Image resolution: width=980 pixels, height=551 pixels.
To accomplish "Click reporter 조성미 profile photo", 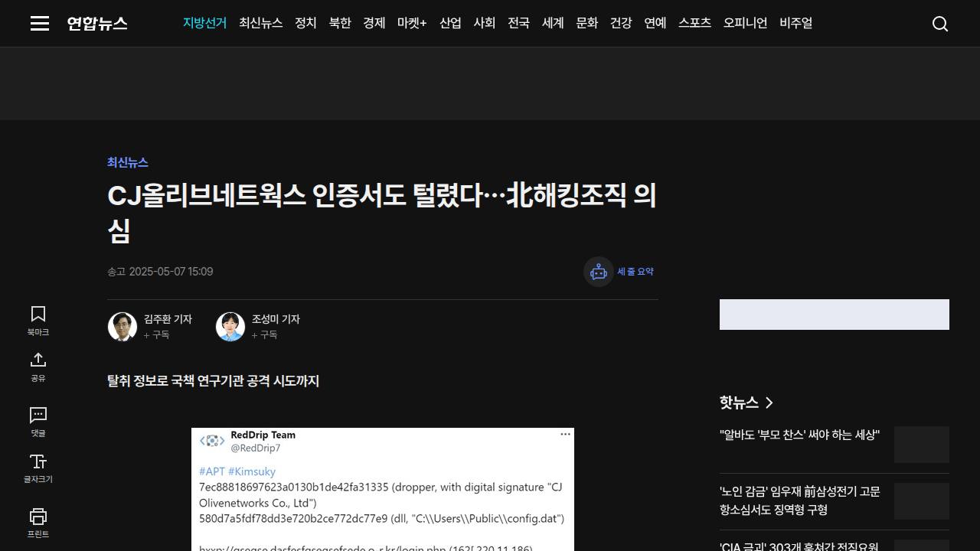I will [x=230, y=327].
